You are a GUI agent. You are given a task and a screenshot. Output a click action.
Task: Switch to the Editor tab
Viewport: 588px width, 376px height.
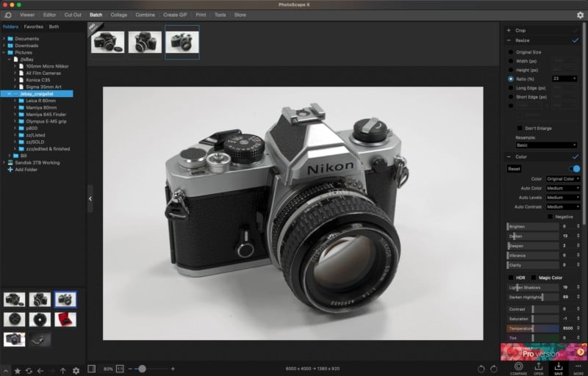pos(49,15)
